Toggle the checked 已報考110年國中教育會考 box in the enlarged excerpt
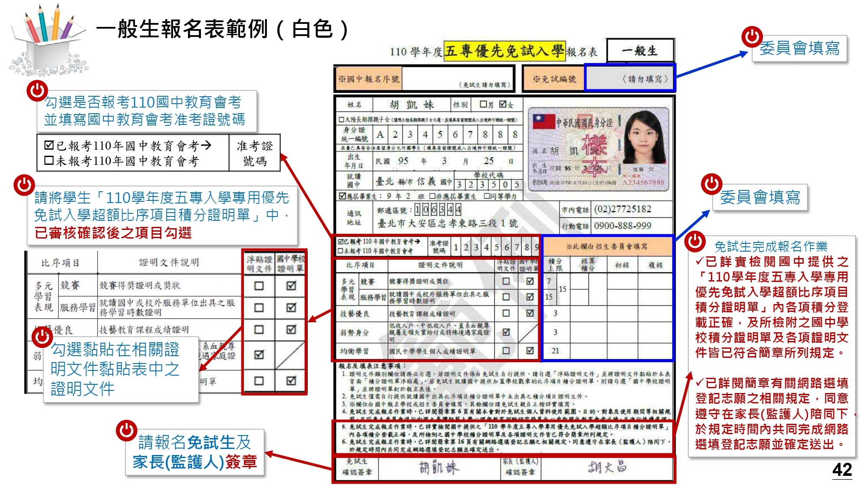The image size is (868, 488). click(49, 145)
